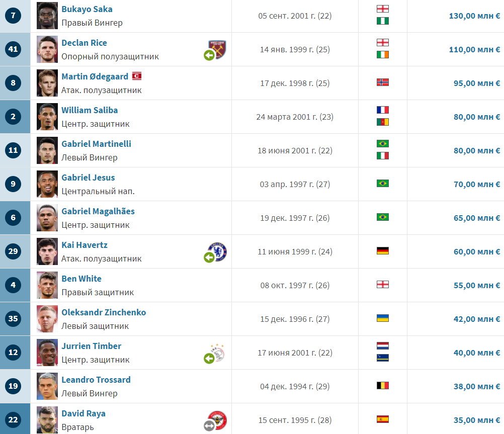Screen dimensions: 504x434
Task: Click Gabriel Jesus 70,00 млн € market value
Action: (x=477, y=184)
